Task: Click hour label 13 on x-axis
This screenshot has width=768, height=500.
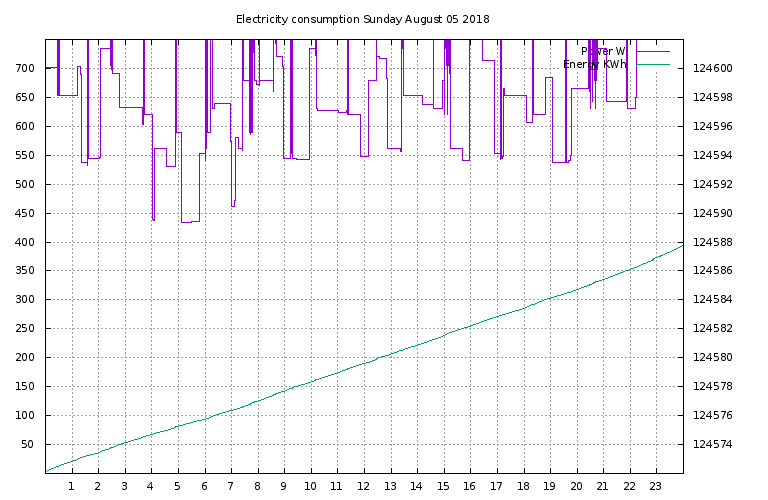Action: click(x=390, y=486)
